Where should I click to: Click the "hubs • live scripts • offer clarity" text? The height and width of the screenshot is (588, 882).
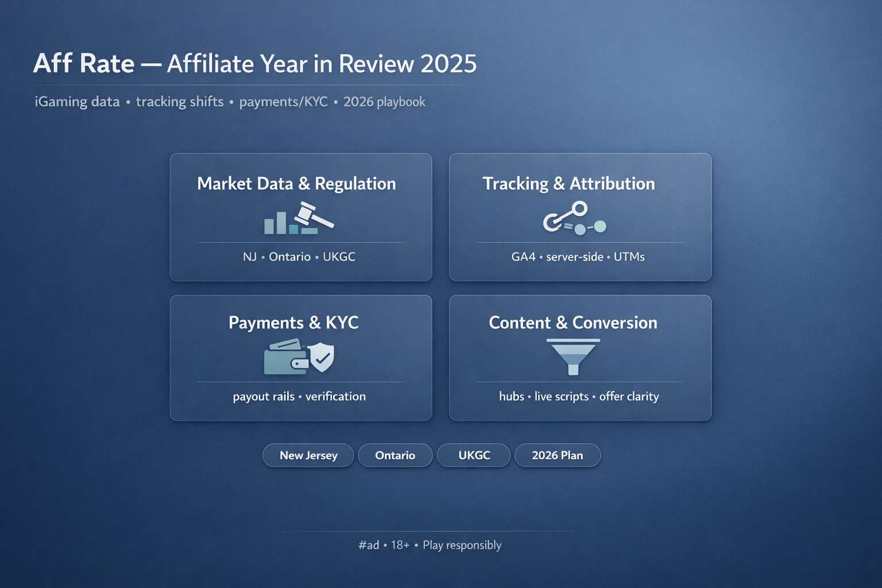click(x=579, y=396)
